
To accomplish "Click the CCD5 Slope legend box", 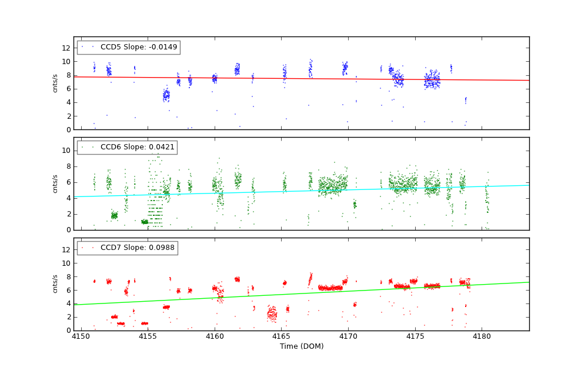I will tap(128, 48).
